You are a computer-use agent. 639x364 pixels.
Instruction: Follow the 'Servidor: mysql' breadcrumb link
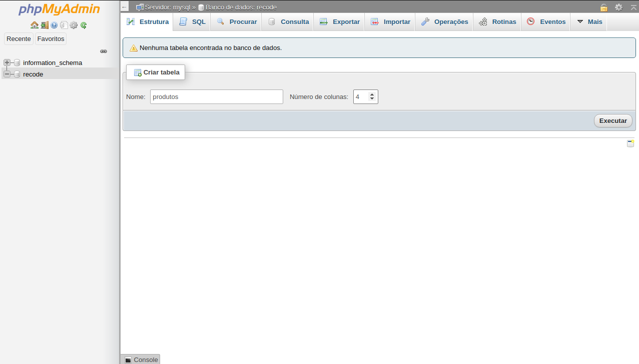click(167, 7)
